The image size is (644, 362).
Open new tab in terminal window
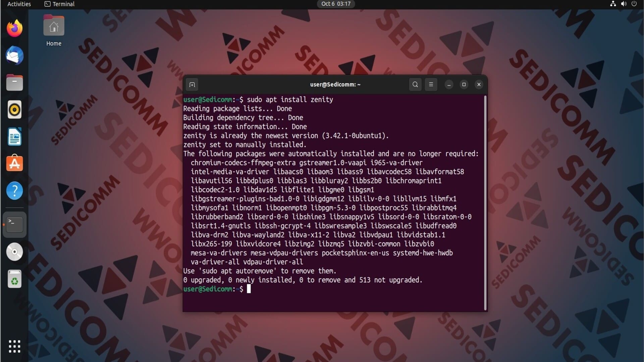192,84
